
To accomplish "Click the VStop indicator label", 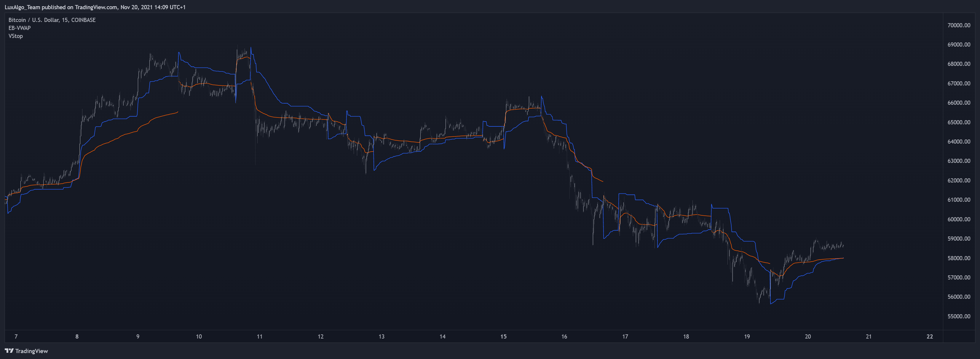I will click(x=16, y=36).
